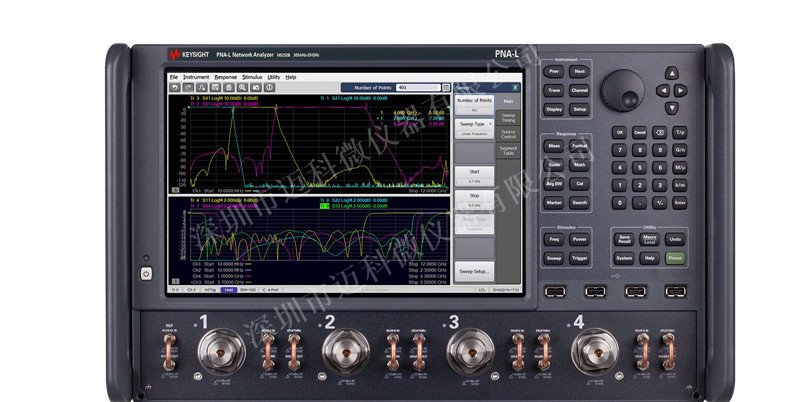Click the Redo arrow icon in the toolbar
The height and width of the screenshot is (402, 800).
(188, 88)
